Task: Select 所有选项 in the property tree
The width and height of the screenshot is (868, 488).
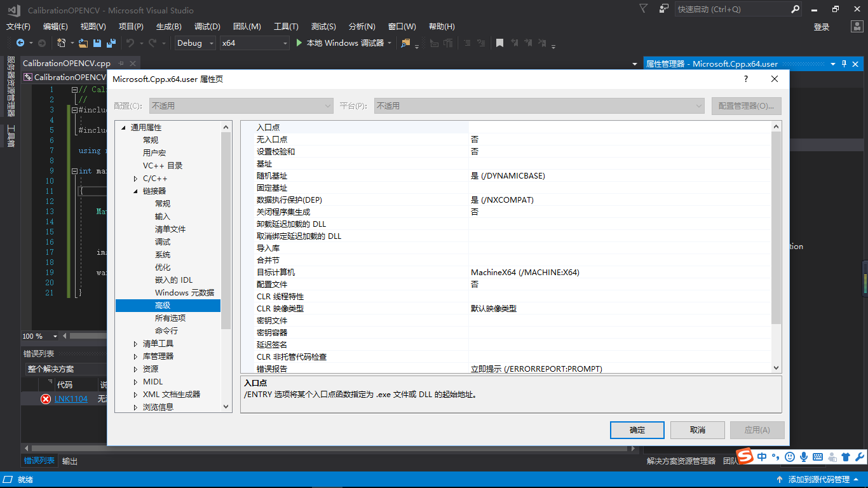Action: point(170,318)
